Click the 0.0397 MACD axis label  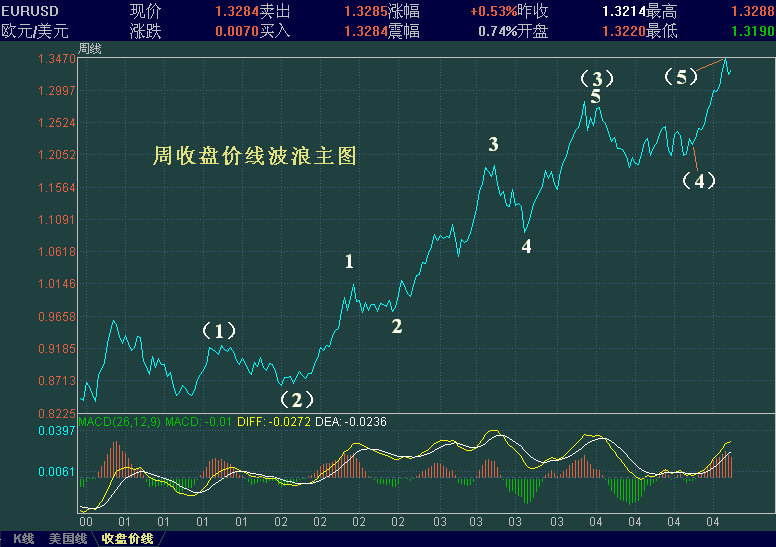click(57, 431)
